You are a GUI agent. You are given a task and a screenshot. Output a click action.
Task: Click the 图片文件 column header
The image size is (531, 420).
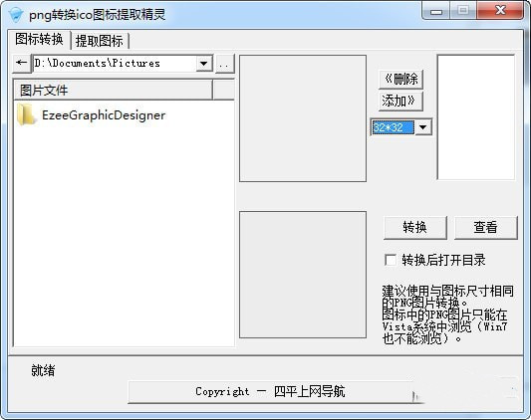[x=114, y=90]
